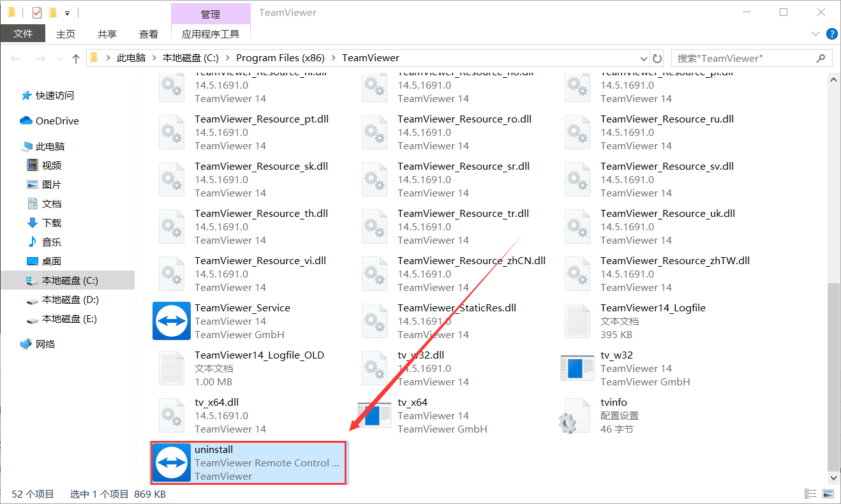Select the tv_w32 application icon

pos(577,367)
